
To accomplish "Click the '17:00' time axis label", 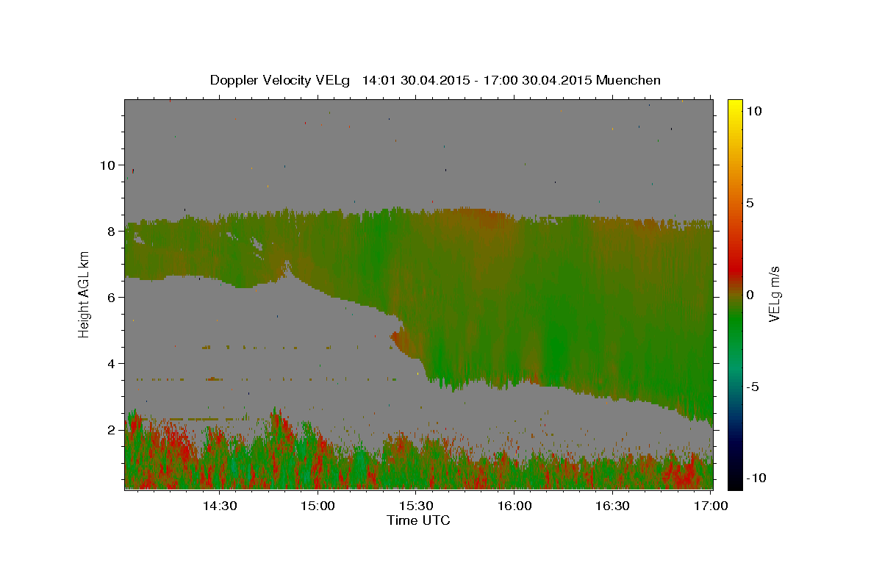I will click(711, 506).
